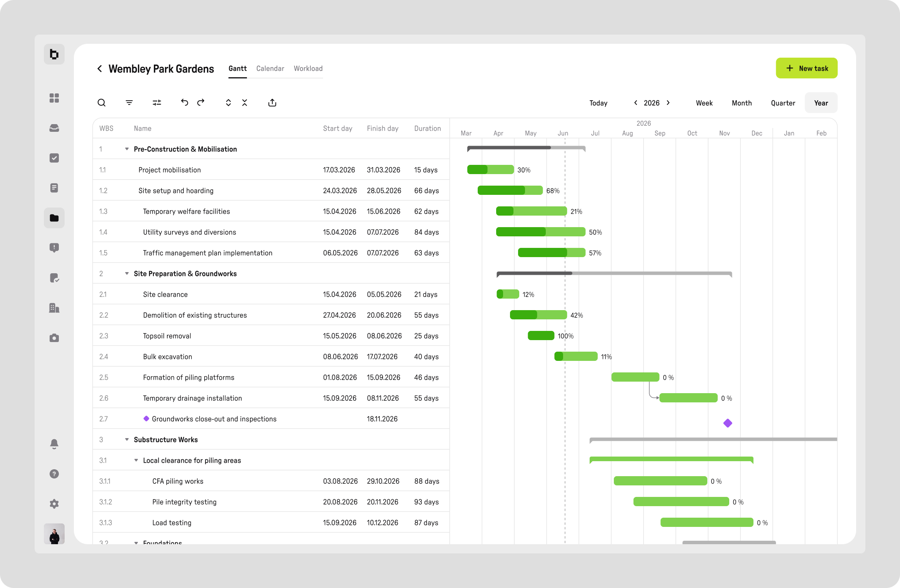Open the documents icon in sidebar
Viewport: 900px width, 588px height.
[x=54, y=188]
